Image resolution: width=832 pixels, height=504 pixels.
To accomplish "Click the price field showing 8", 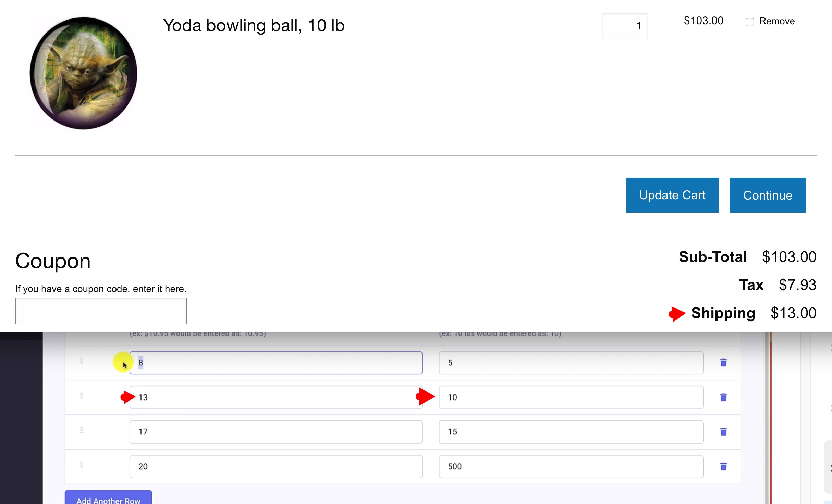I will point(275,362).
